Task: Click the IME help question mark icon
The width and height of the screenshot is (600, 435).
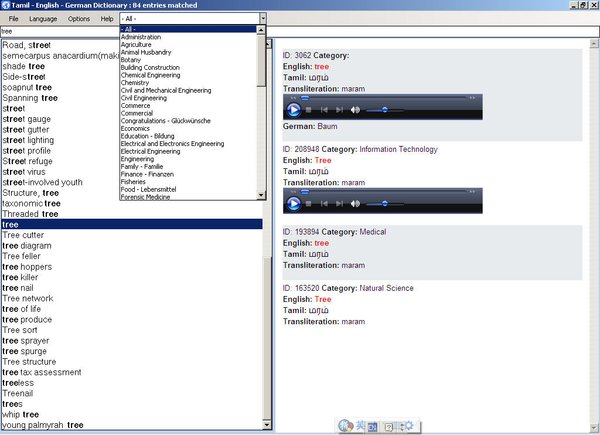Action: 389,427
